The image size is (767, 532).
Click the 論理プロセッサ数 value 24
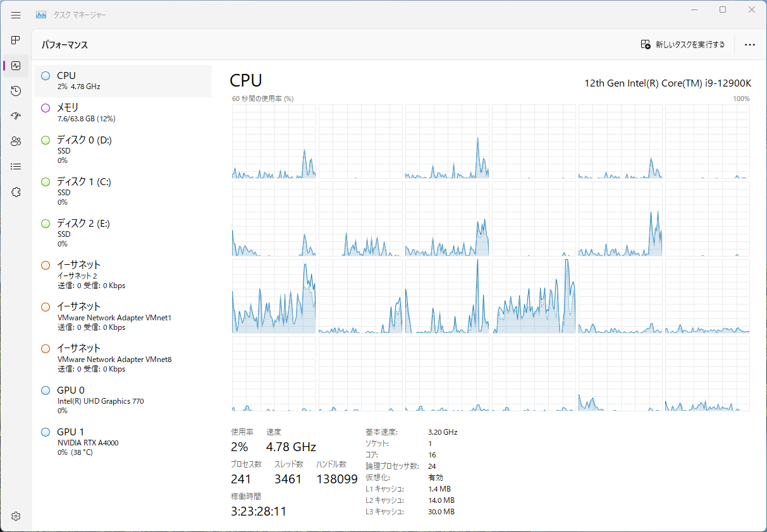[x=432, y=466]
